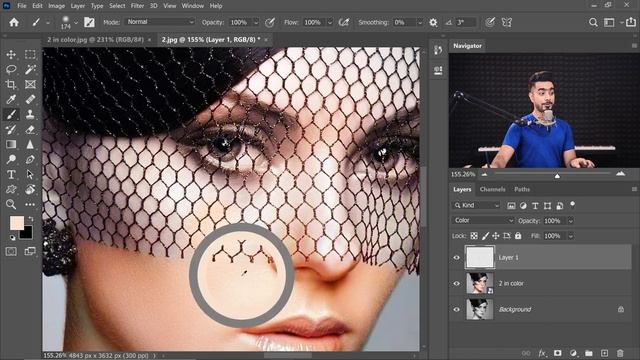Select the Dodge tool
The width and height of the screenshot is (640, 360).
pos(11,159)
